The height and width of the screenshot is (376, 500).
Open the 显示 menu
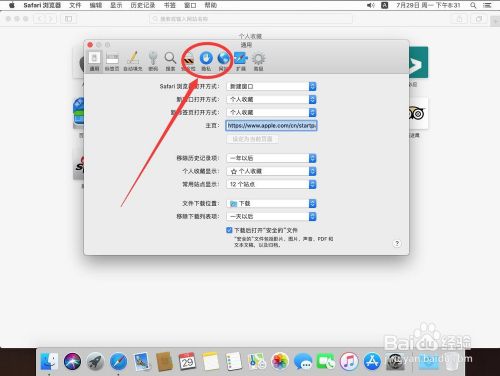[116, 5]
